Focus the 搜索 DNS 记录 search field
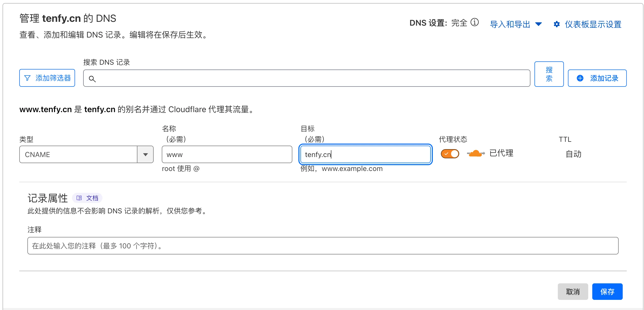The height and width of the screenshot is (310, 644). pos(307,78)
